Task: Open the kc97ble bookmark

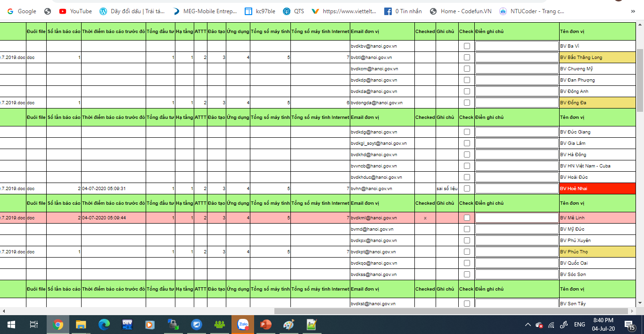Action: 260,11
